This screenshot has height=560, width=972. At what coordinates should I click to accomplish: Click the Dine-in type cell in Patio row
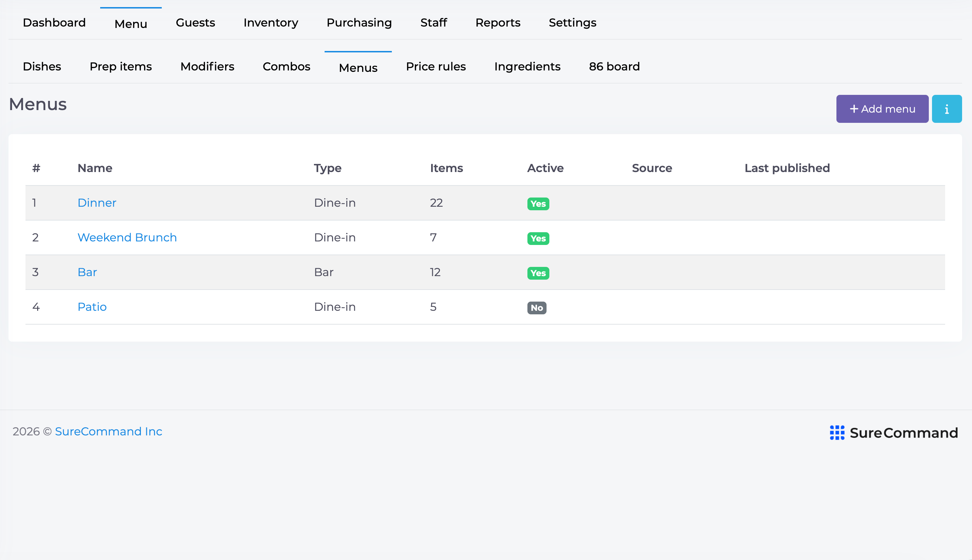tap(335, 307)
